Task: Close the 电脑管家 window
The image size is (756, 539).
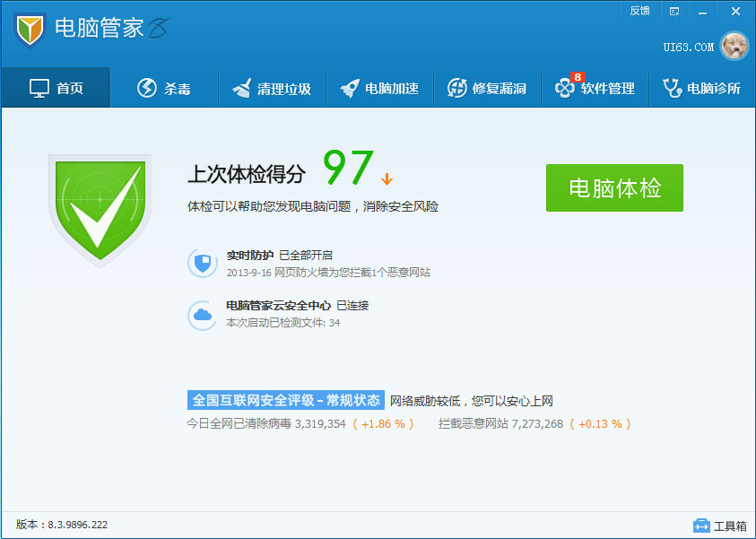Action: click(735, 11)
